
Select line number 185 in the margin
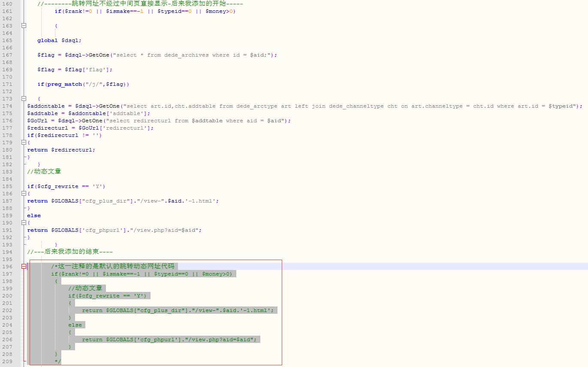click(x=7, y=186)
